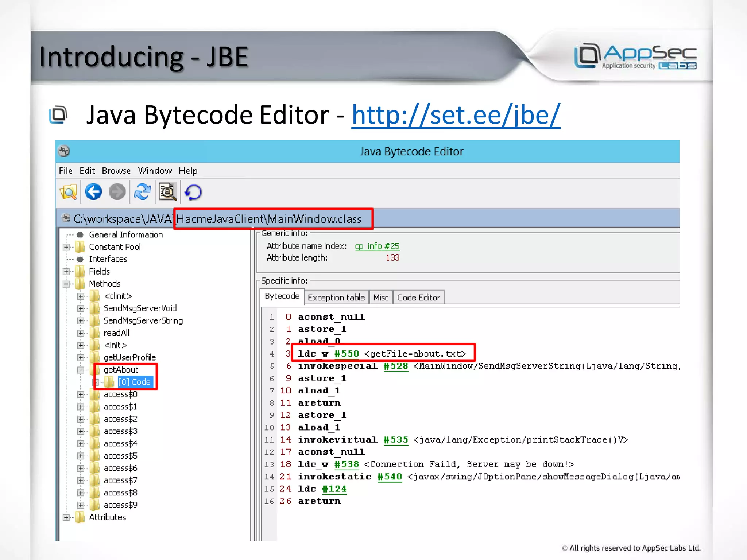Switch to the Misc tab
Screen dimensions: 747x560
click(x=381, y=297)
